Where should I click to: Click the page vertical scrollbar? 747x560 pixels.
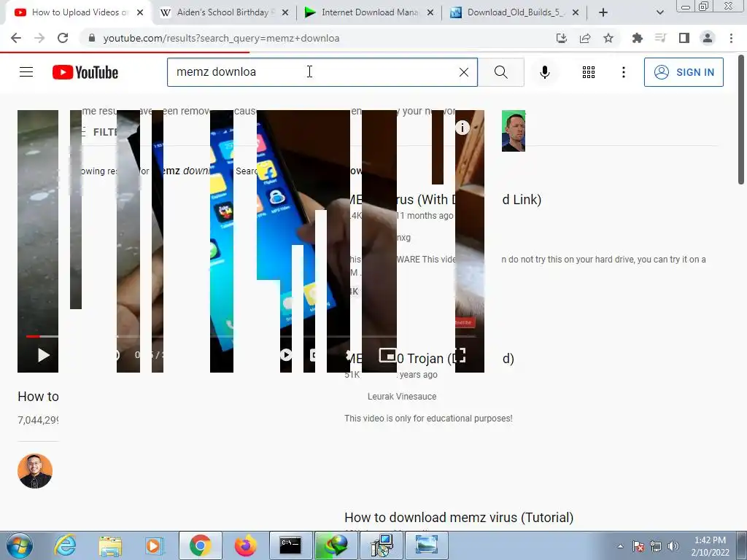pyautogui.click(x=741, y=120)
